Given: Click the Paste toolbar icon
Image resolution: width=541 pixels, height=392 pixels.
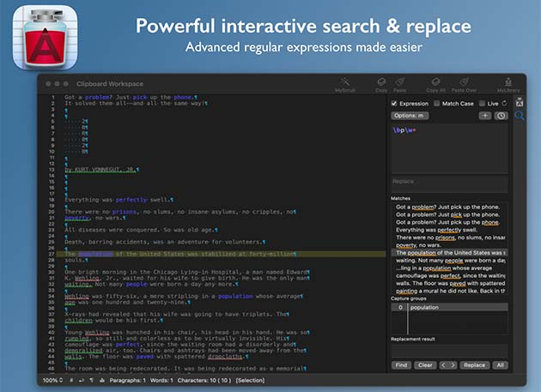Looking at the screenshot, I should 399,84.
